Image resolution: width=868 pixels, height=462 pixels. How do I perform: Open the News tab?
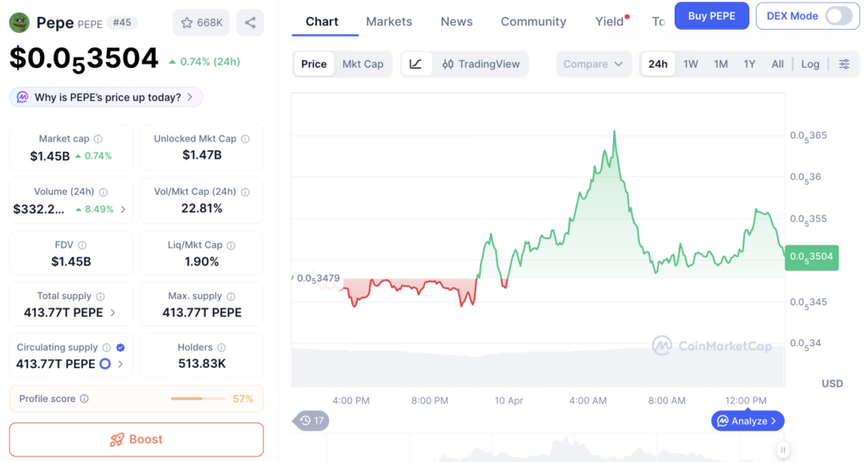pos(457,21)
